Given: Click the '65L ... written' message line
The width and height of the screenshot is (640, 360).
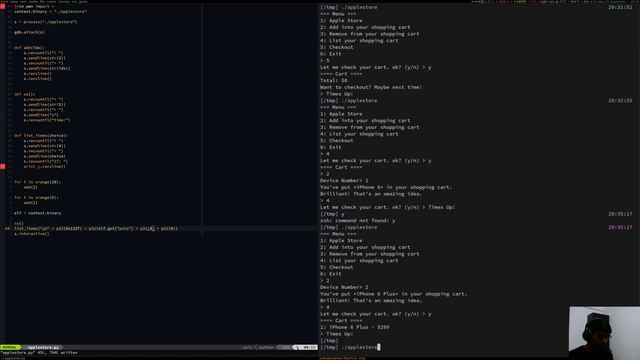Looking at the screenshot, I should pyautogui.click(x=39, y=353).
